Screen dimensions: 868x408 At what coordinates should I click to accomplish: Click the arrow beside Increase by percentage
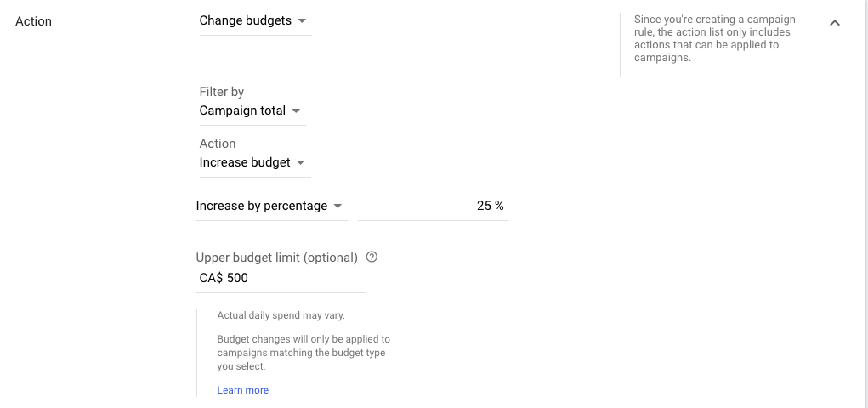[338, 206]
